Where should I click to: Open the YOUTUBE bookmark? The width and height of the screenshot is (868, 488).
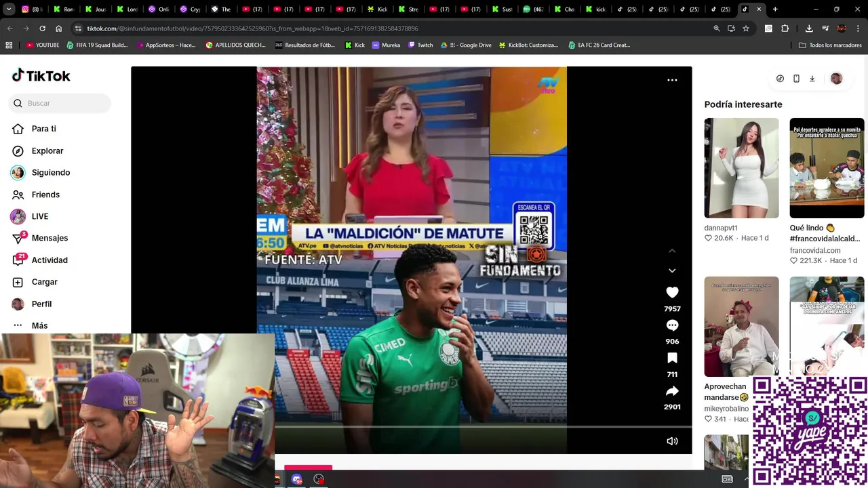coord(43,45)
